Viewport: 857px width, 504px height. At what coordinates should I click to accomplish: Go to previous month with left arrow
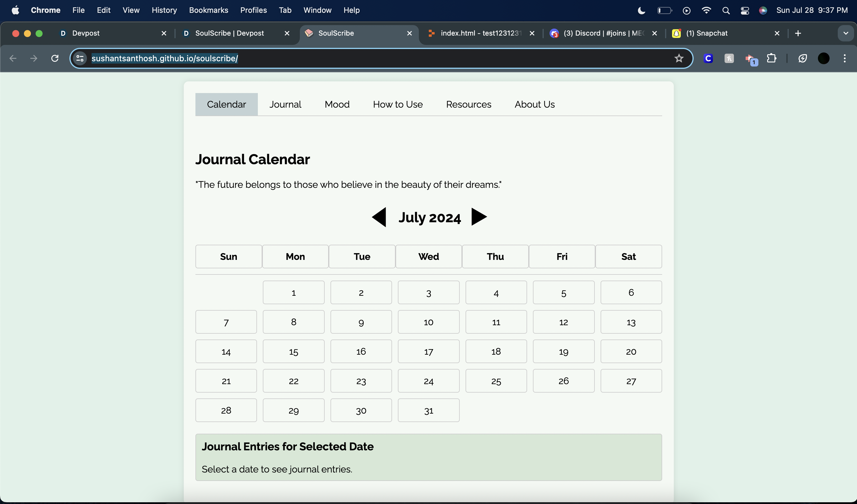pos(379,217)
